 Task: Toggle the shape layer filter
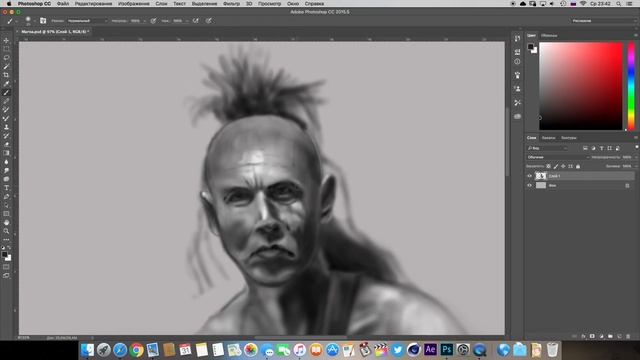(609, 148)
